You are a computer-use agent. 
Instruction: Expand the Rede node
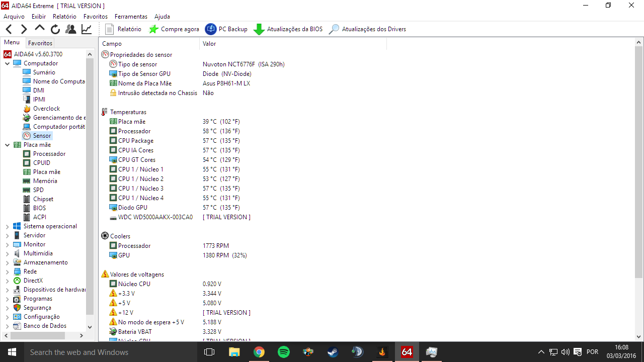7,271
